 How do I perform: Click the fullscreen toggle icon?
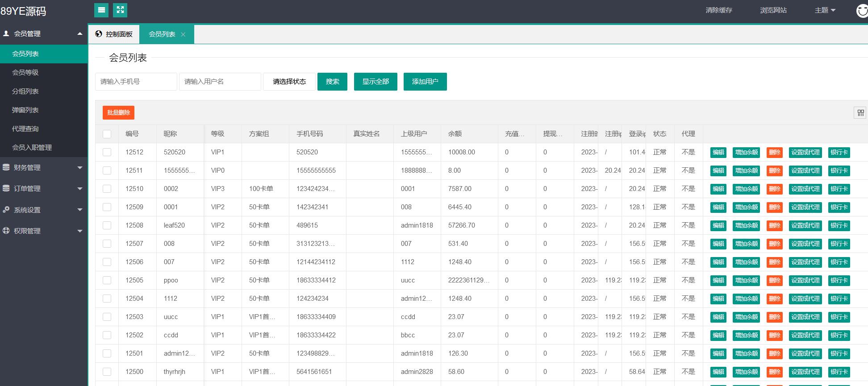pyautogui.click(x=120, y=10)
